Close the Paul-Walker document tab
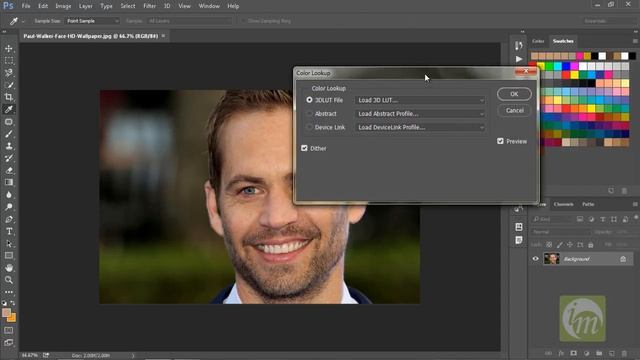Viewport: 640px width, 360px height. click(163, 36)
